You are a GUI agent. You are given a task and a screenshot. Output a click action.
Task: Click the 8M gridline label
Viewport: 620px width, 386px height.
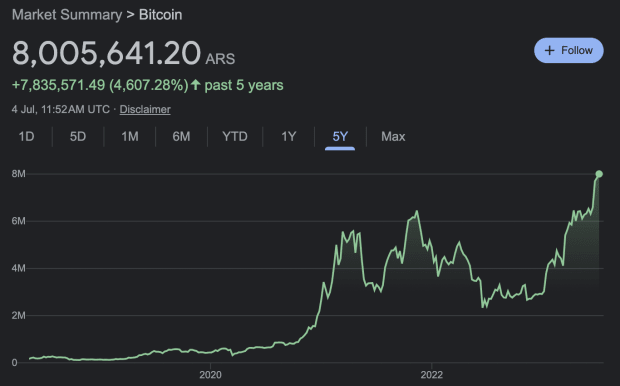(x=19, y=174)
